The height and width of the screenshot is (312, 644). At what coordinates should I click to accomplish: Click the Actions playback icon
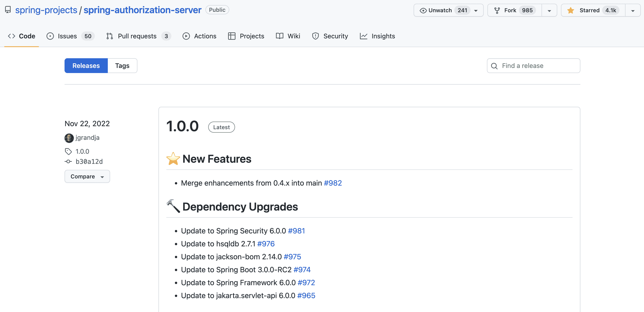pos(186,36)
